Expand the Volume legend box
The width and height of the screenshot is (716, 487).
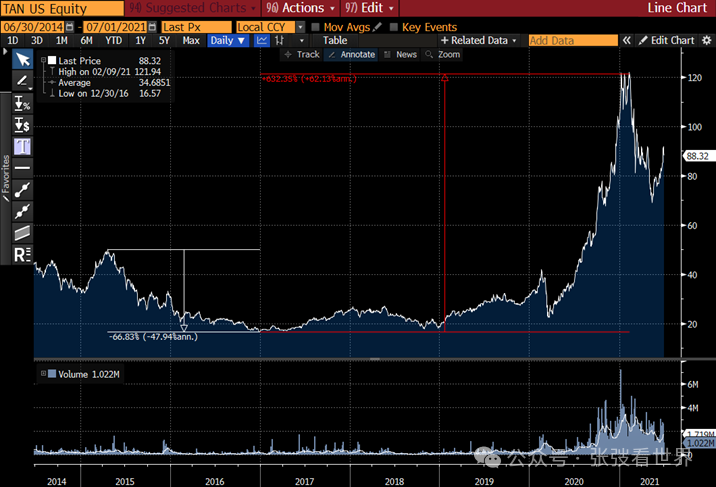43,374
